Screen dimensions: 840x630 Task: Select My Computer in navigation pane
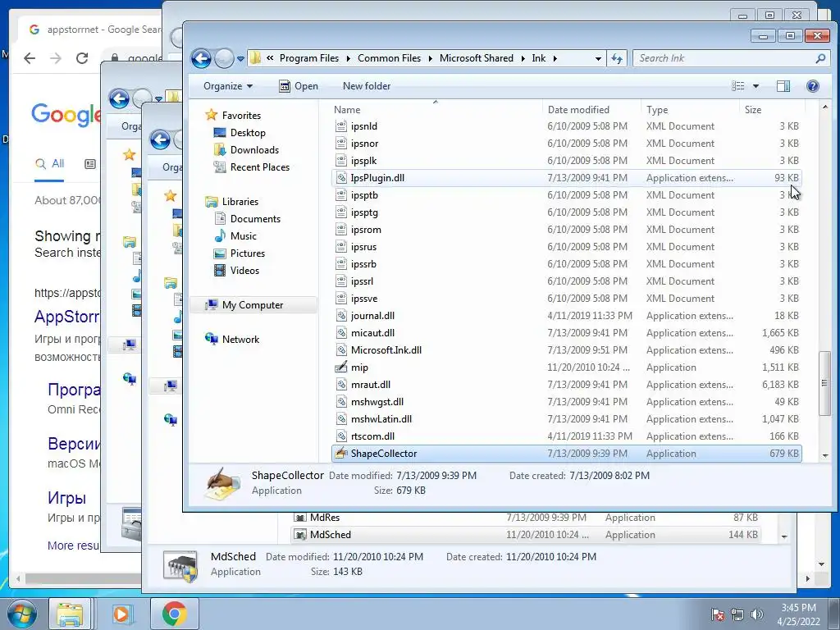pyautogui.click(x=253, y=305)
